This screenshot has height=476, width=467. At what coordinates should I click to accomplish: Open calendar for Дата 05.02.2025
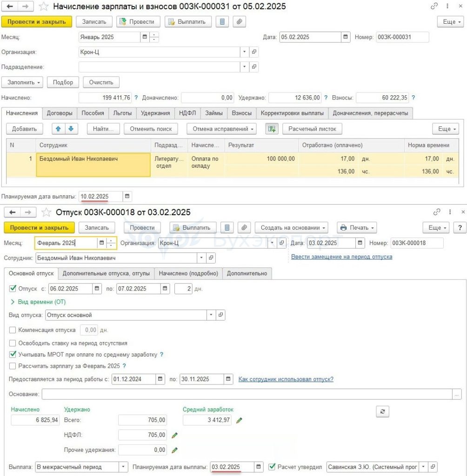346,37
